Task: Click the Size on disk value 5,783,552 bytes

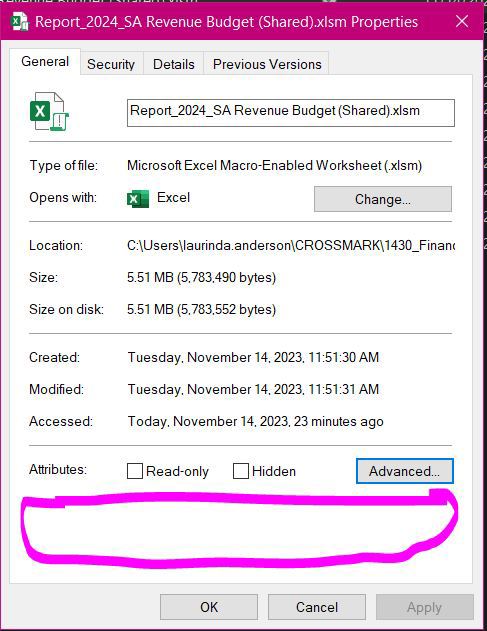Action: coord(201,309)
